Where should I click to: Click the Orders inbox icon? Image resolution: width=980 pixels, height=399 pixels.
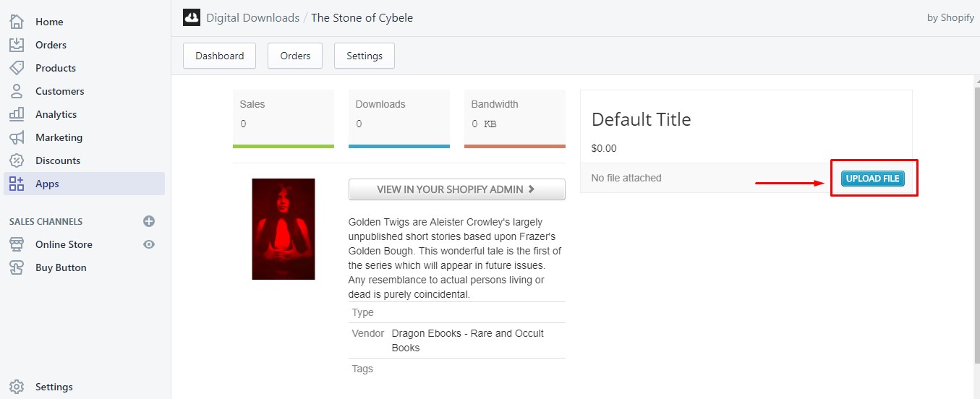(x=17, y=45)
